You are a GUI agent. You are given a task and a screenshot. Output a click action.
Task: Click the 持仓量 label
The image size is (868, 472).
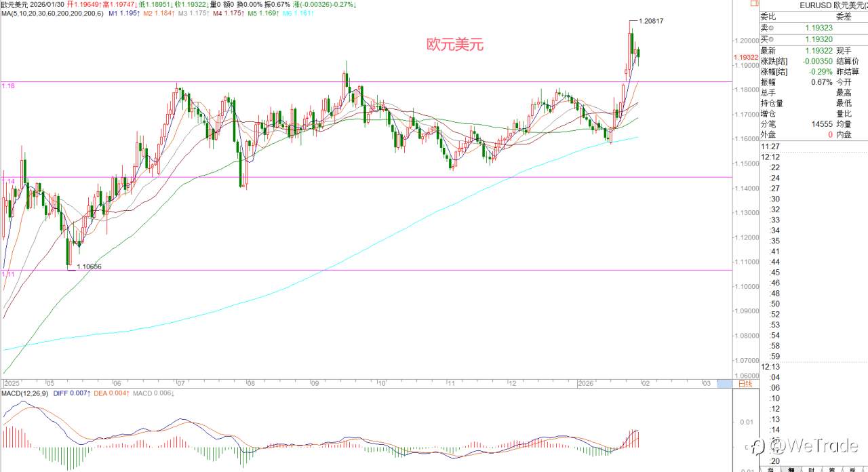(x=772, y=103)
